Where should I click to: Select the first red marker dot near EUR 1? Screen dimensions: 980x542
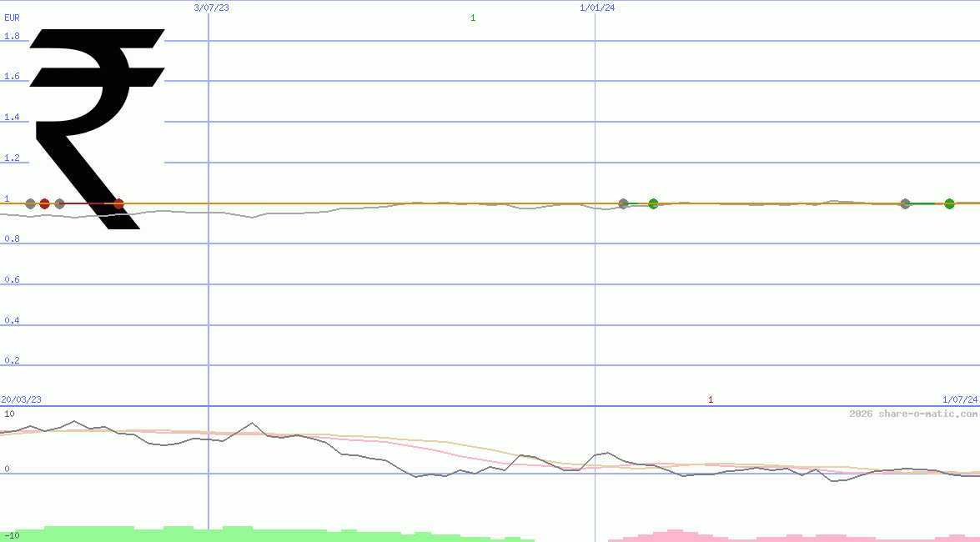click(x=45, y=203)
